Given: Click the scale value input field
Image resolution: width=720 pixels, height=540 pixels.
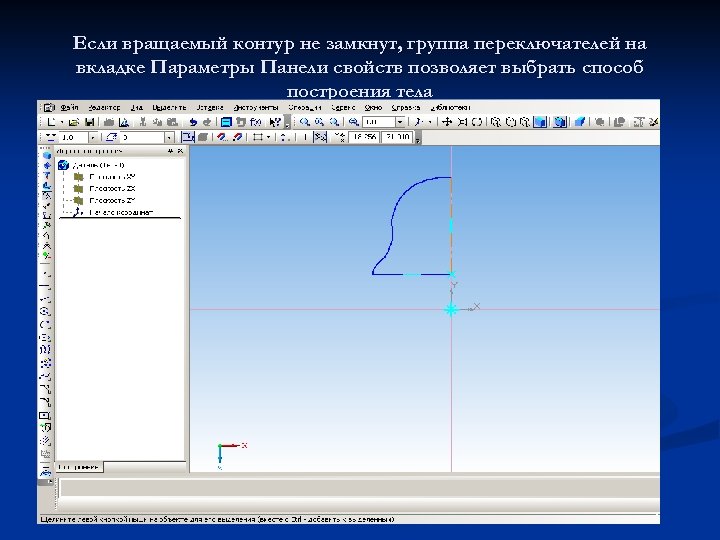Looking at the screenshot, I should [378, 122].
